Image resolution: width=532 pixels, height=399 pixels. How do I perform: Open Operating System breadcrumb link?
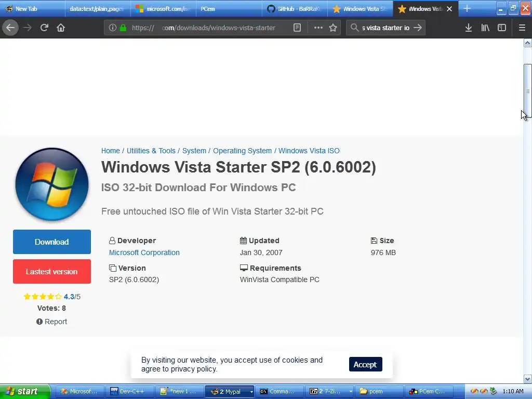click(242, 151)
